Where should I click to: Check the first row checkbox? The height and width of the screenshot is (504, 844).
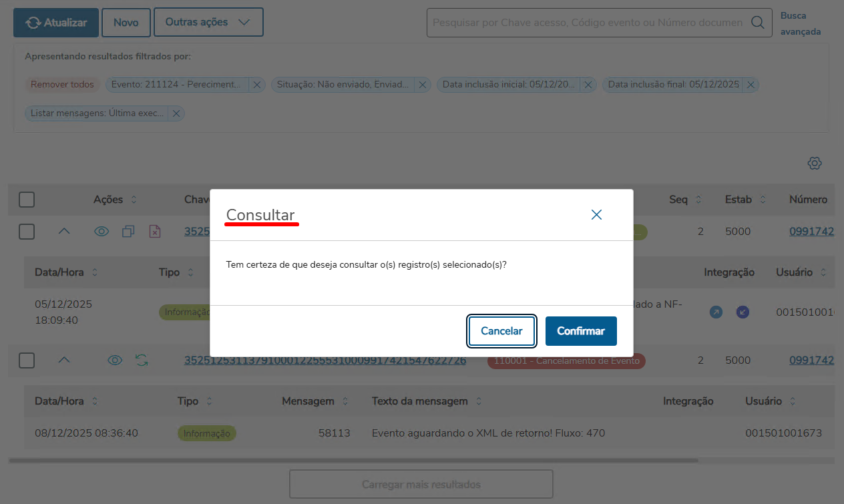pos(27,232)
